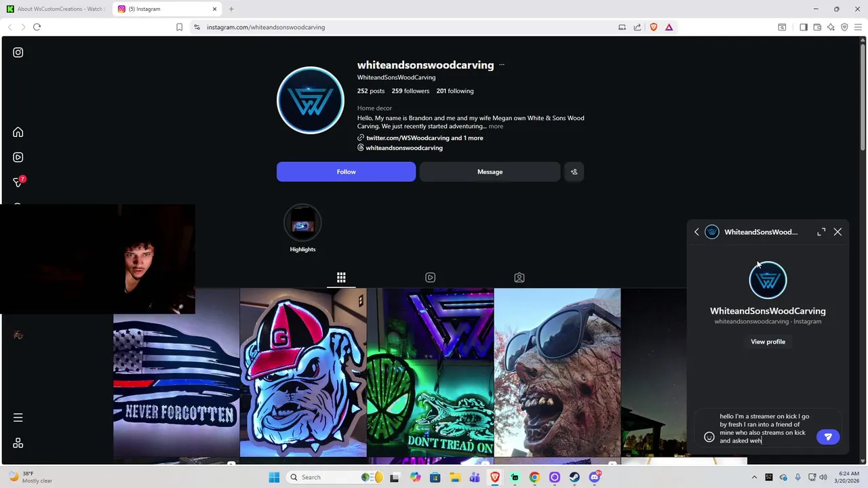
Task: Switch to the Reels profile tab
Action: tap(430, 277)
